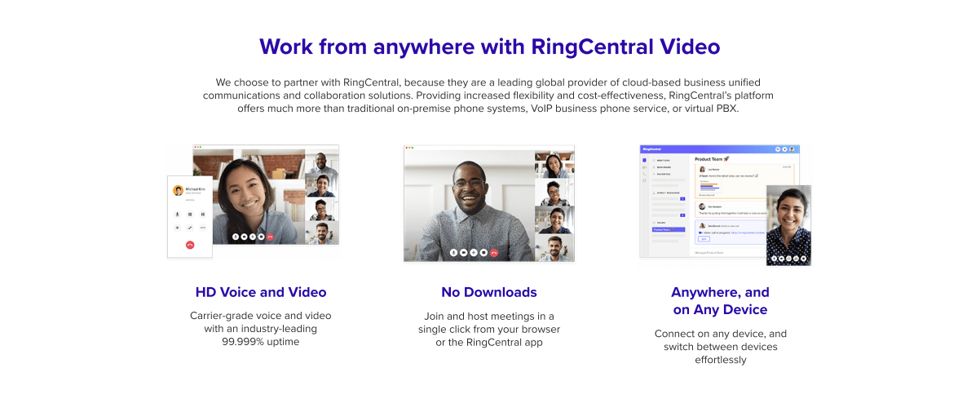Click the No Downloads heading

pos(489,292)
